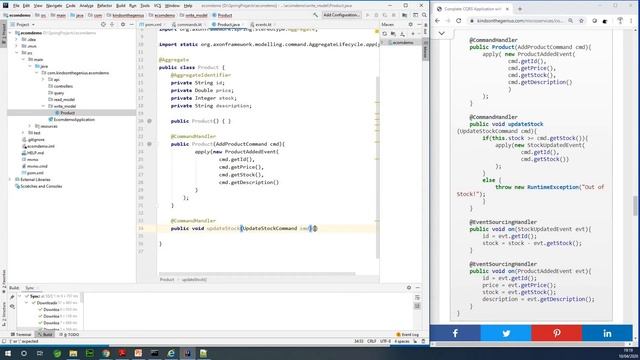640x360 pixels.
Task: Share the article on Pinterest
Action: point(556,333)
